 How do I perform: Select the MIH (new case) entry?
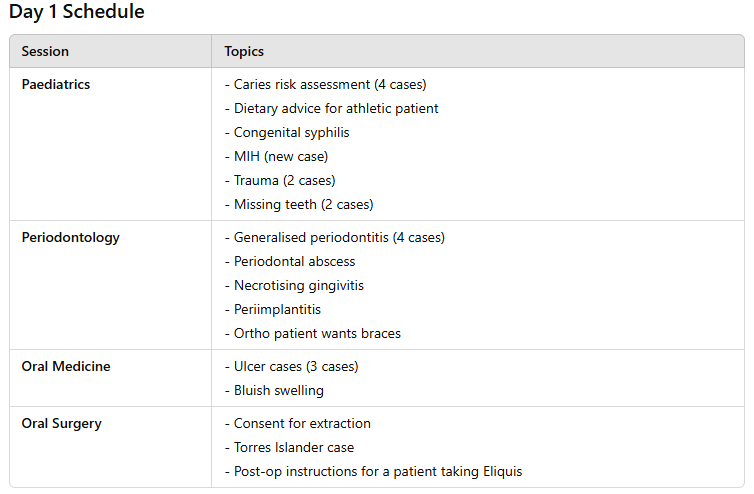click(276, 157)
